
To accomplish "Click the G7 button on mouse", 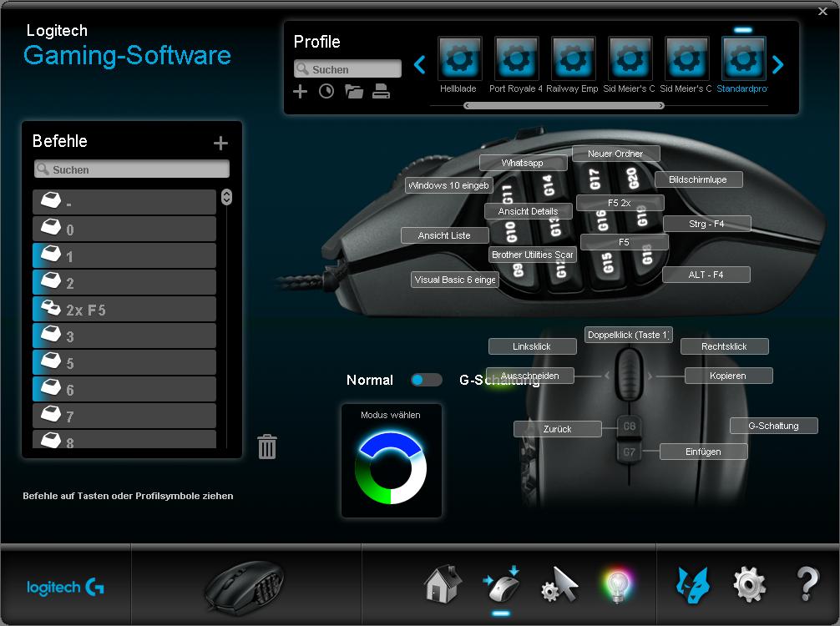I will (x=630, y=452).
